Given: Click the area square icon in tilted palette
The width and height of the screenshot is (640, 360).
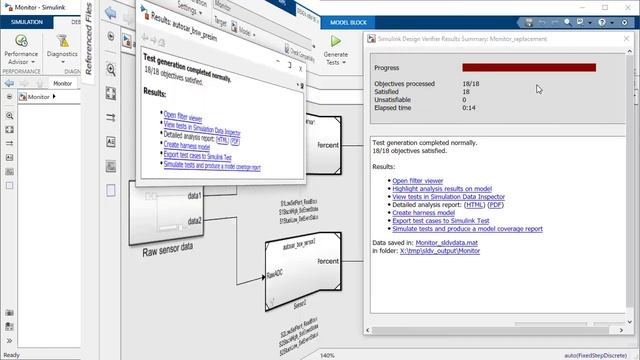Looking at the screenshot, I should click(111, 191).
